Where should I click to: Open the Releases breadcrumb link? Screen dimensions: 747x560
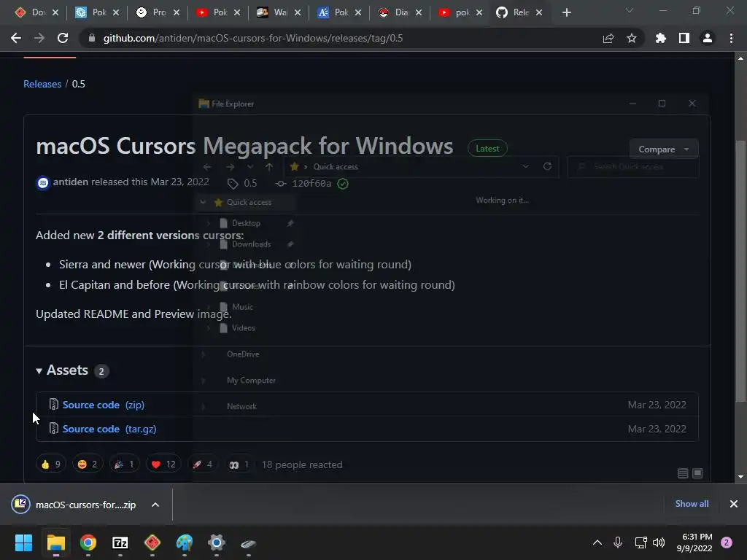[x=42, y=84]
